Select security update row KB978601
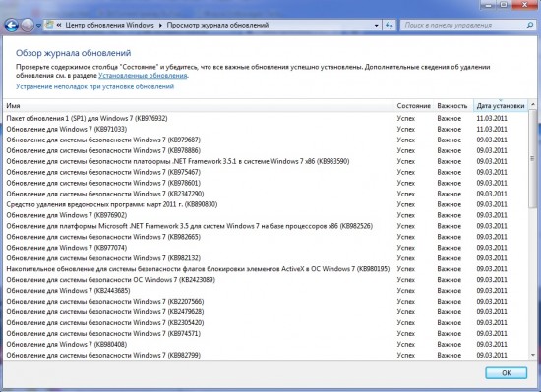The image size is (541, 392). point(266,183)
